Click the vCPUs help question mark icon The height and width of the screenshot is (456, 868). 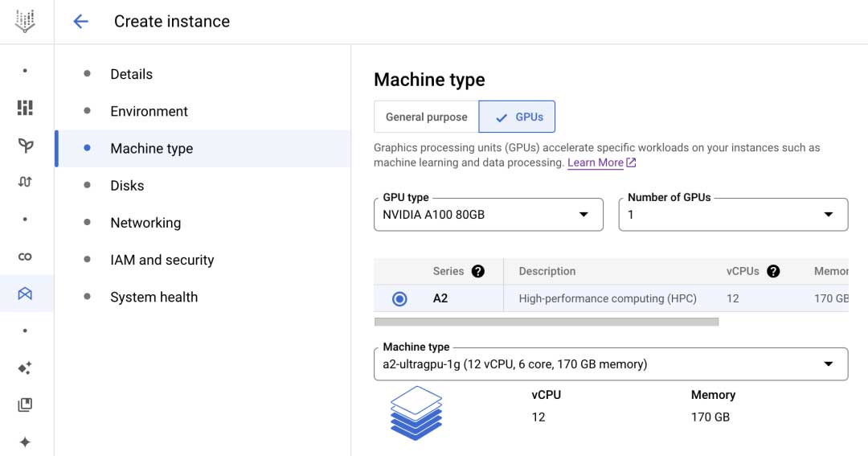pos(773,271)
